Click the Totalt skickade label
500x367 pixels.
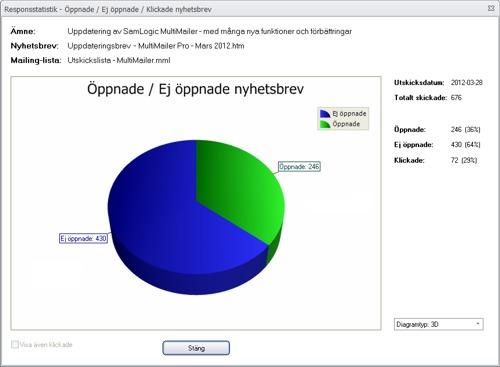point(420,98)
